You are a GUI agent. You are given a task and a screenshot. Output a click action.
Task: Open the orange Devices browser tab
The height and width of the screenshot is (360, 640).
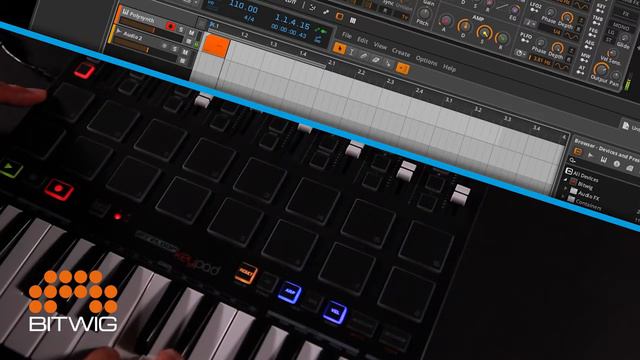(x=578, y=151)
